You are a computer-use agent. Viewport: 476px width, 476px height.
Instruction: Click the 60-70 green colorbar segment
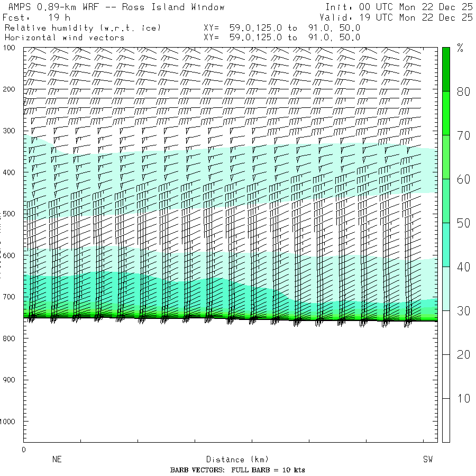[446, 157]
